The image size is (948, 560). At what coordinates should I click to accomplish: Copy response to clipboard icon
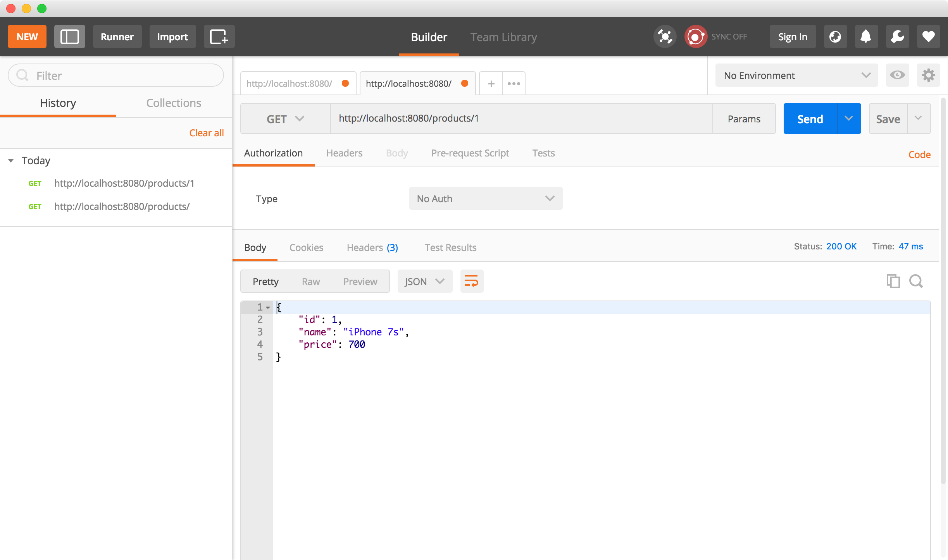[893, 281]
